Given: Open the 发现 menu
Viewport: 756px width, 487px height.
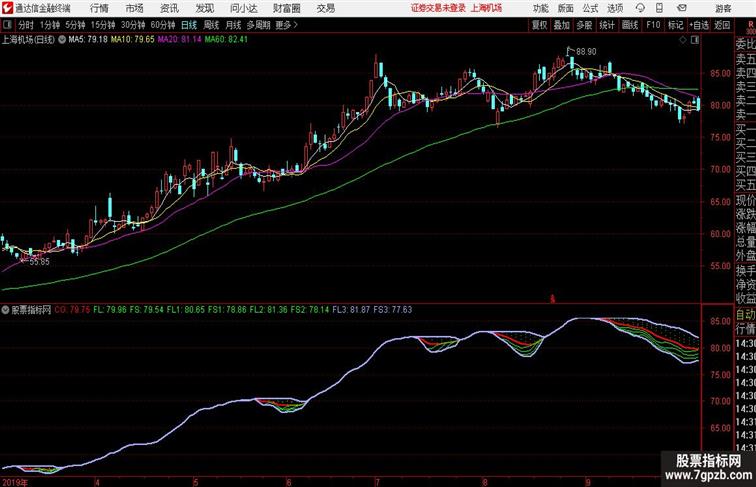Looking at the screenshot, I should tap(204, 8).
